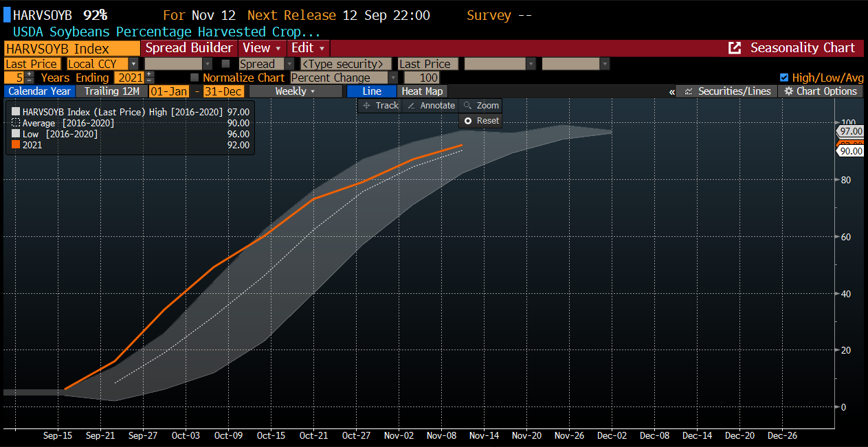Click the Type security input field

pos(346,64)
